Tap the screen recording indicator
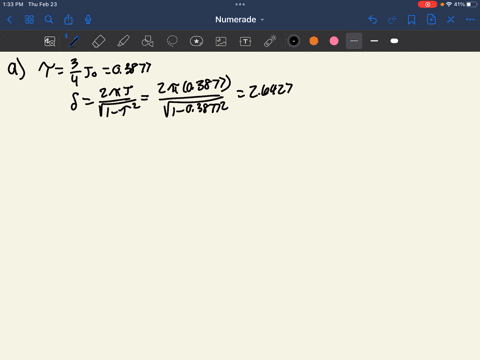The height and width of the screenshot is (360, 480). tap(427, 4)
